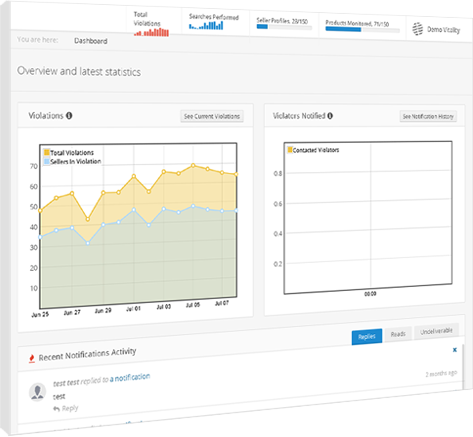The width and height of the screenshot is (473, 437).
Task: Toggle Sellers In Violation legend swatch
Action: tap(47, 162)
